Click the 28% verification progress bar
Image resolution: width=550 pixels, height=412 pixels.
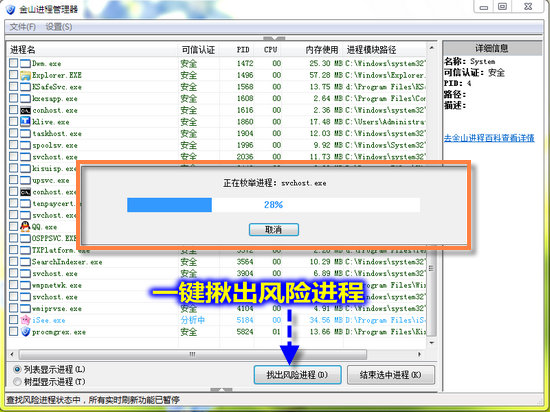(x=274, y=205)
